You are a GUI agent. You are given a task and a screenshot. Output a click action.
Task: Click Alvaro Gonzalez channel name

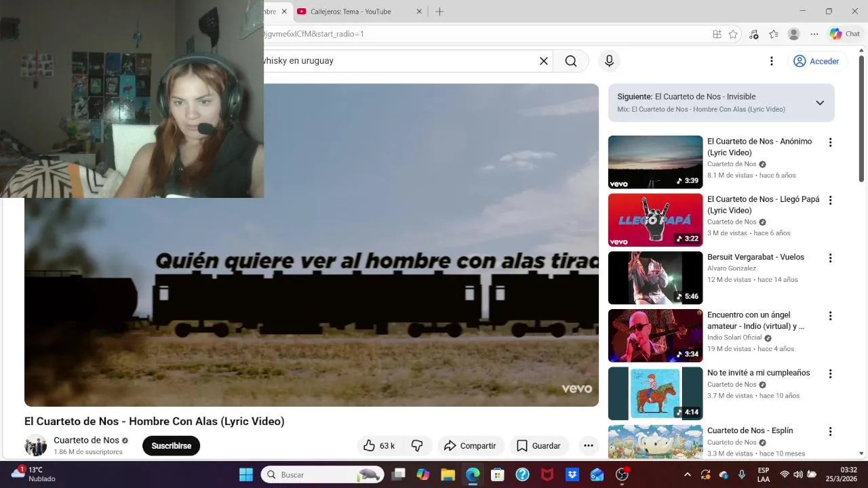click(x=732, y=268)
